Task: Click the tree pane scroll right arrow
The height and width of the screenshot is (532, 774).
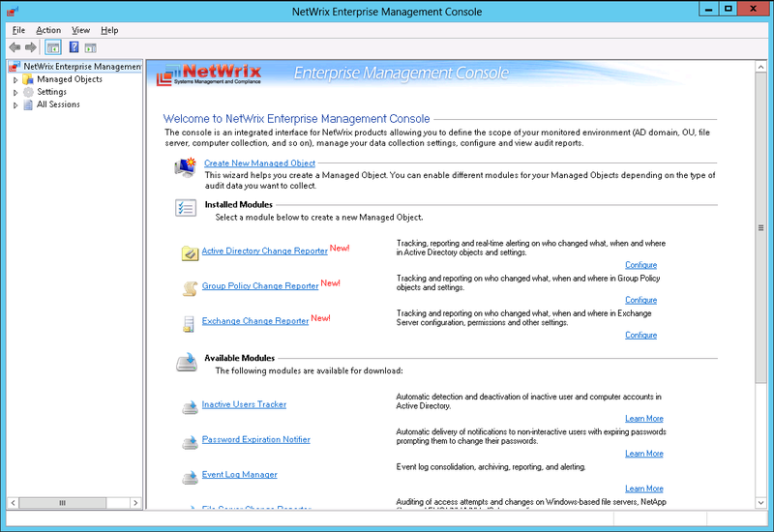Action: click(135, 503)
